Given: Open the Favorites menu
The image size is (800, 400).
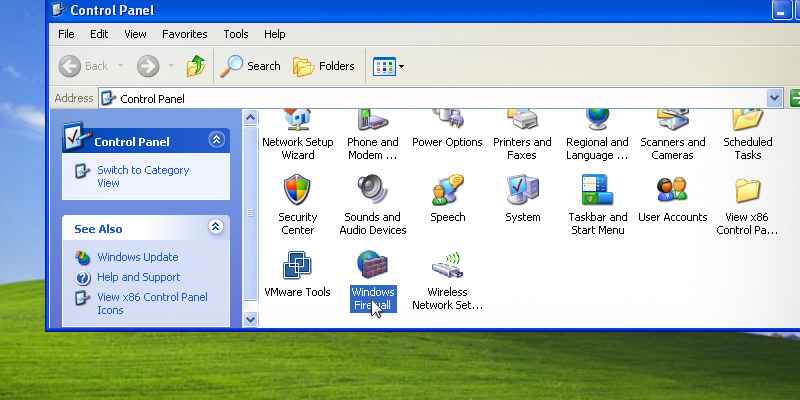Looking at the screenshot, I should coord(184,34).
